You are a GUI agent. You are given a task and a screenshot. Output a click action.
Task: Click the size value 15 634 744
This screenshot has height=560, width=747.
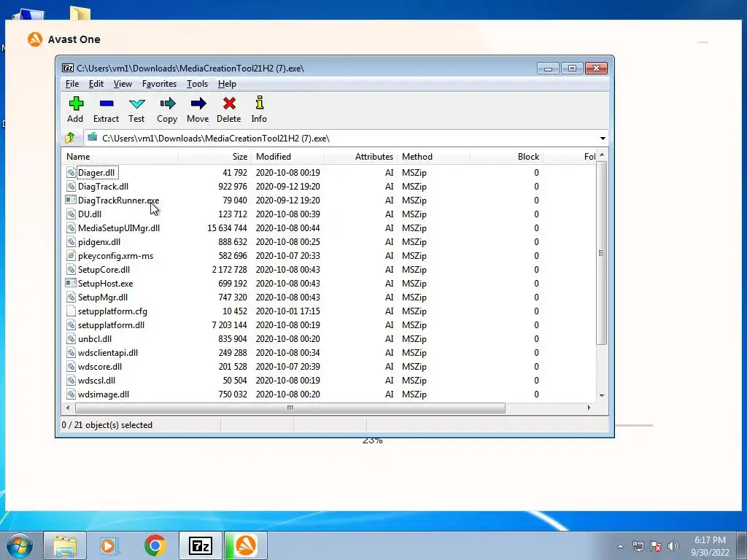coord(227,228)
